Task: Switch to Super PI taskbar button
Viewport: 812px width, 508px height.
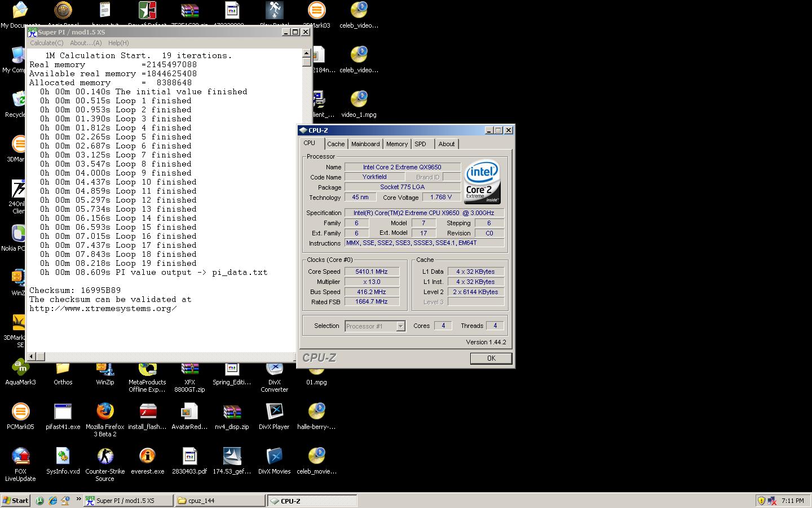Action: pyautogui.click(x=128, y=501)
